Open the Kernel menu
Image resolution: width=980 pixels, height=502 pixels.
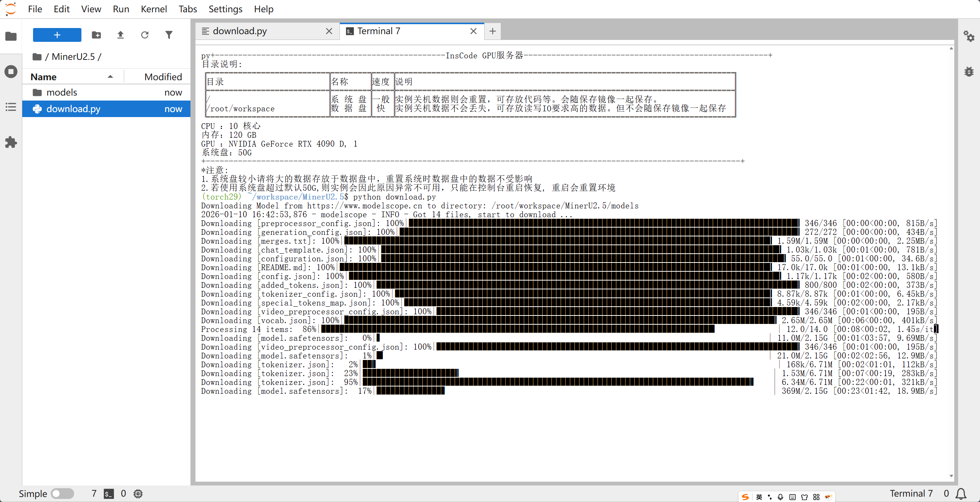click(x=154, y=9)
